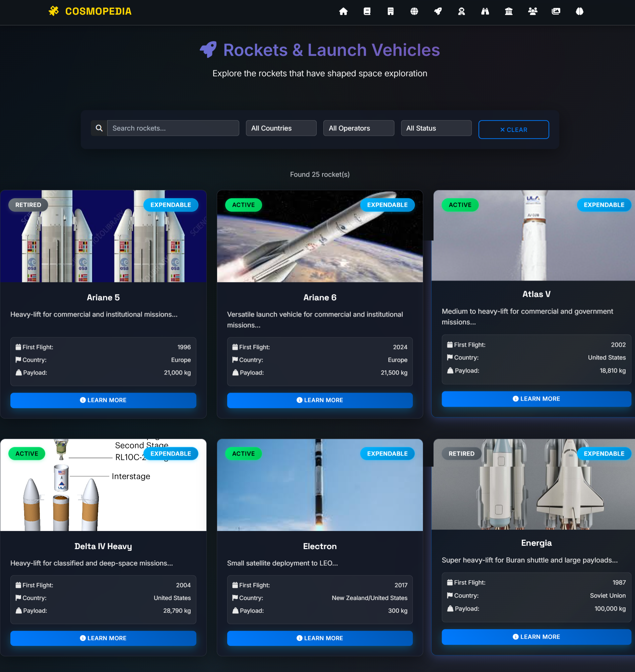Open the brain icon in navigation
635x672 pixels.
(x=579, y=11)
